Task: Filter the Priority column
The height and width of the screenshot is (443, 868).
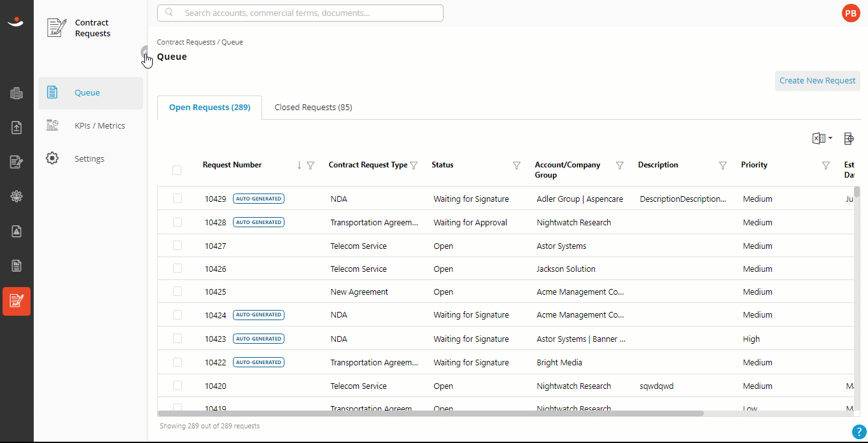Action: (x=826, y=165)
